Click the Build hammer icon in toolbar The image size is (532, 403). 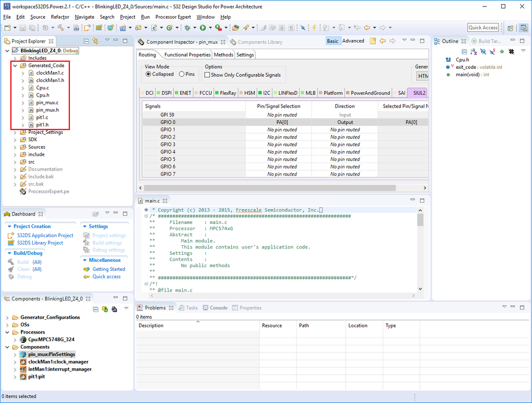[x=61, y=28]
